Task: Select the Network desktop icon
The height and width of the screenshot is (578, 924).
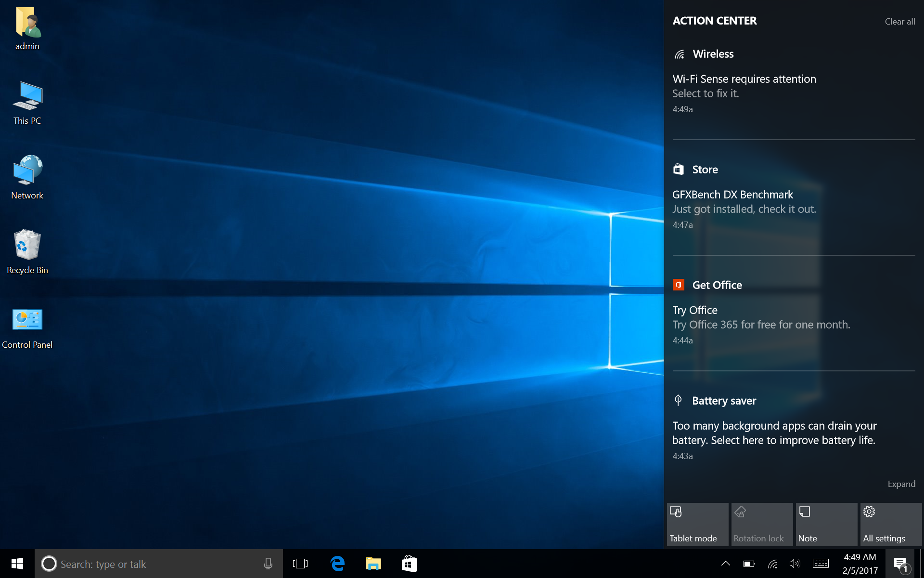Action: point(27,177)
